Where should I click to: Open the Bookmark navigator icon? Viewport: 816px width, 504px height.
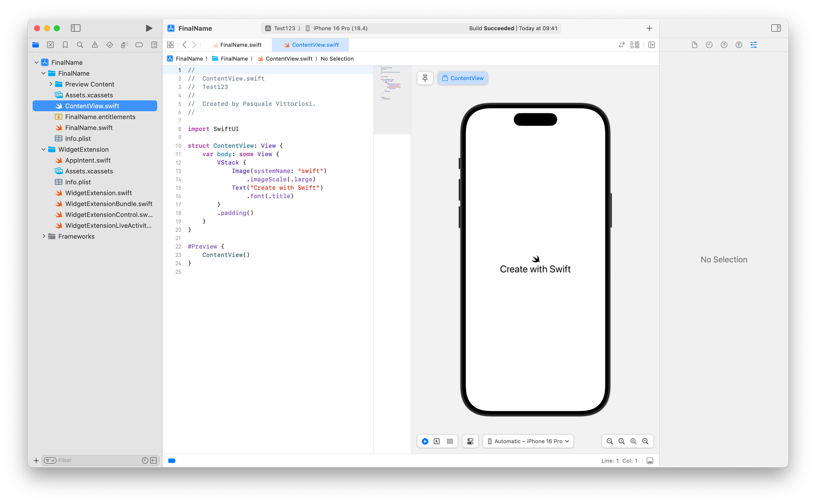[65, 45]
